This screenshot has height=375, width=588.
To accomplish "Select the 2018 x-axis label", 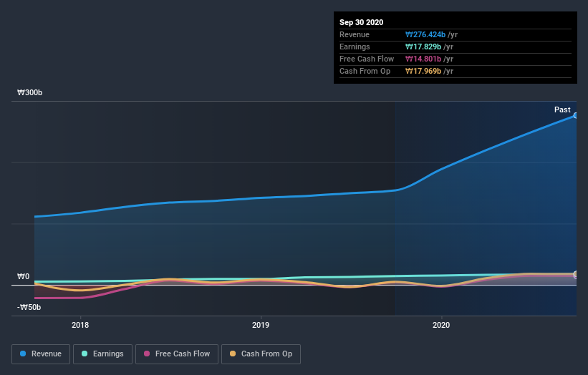I will click(80, 325).
